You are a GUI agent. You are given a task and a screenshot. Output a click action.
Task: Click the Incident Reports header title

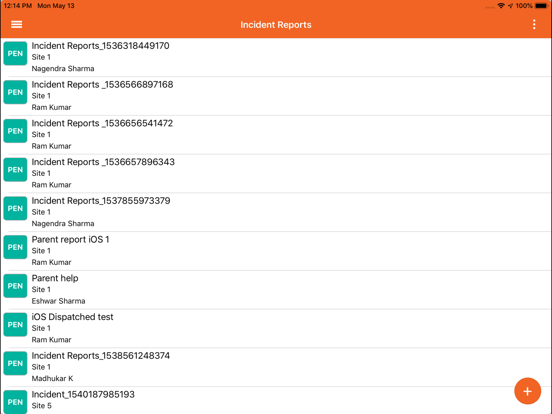point(276,25)
